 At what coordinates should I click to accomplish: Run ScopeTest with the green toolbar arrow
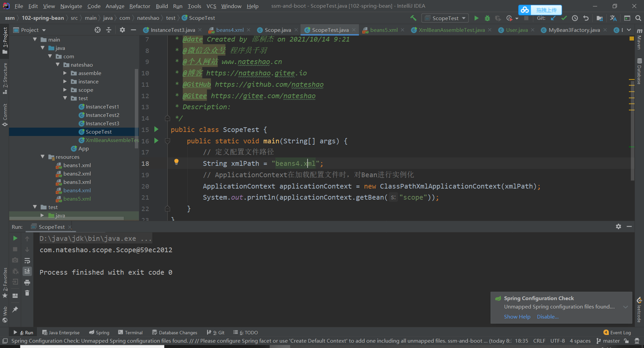point(476,18)
